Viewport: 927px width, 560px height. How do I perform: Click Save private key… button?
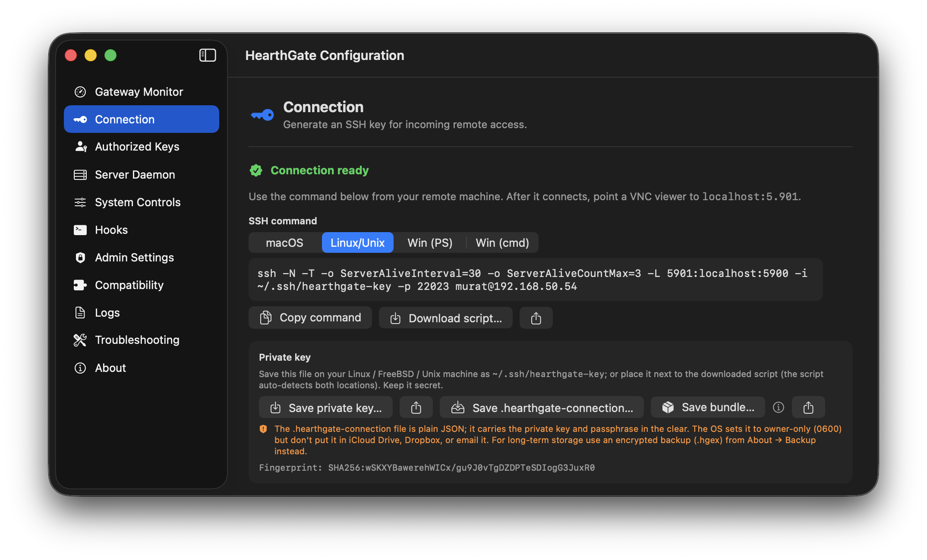326,408
